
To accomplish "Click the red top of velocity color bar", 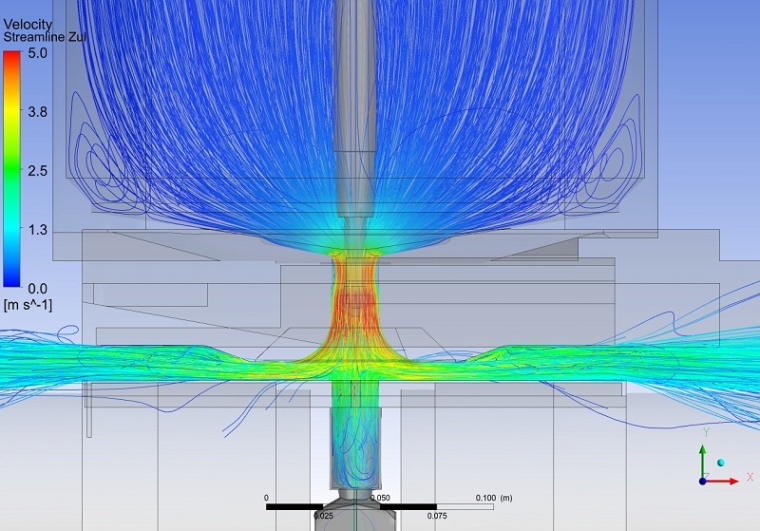I will (x=12, y=58).
